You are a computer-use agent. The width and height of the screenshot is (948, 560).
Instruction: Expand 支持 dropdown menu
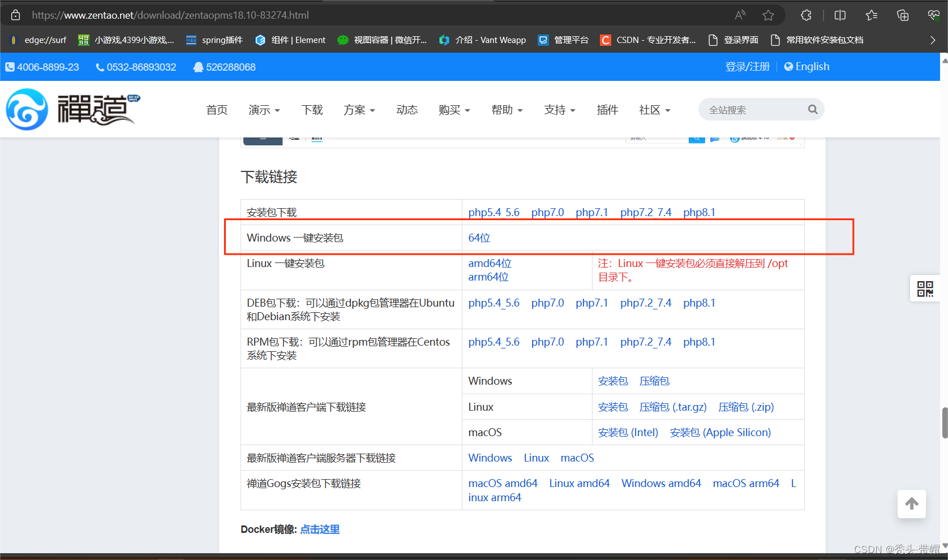(560, 110)
